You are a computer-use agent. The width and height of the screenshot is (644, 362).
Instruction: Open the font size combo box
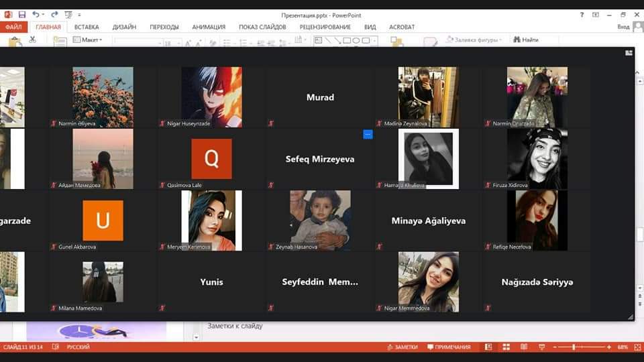coord(172,43)
